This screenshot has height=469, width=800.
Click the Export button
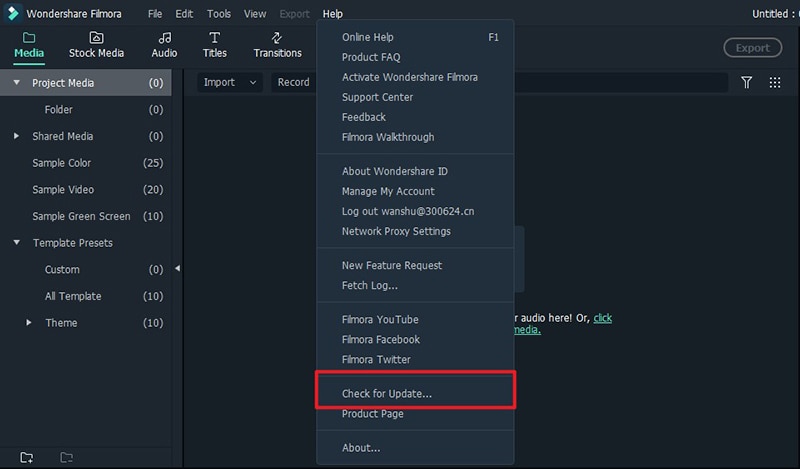click(753, 47)
